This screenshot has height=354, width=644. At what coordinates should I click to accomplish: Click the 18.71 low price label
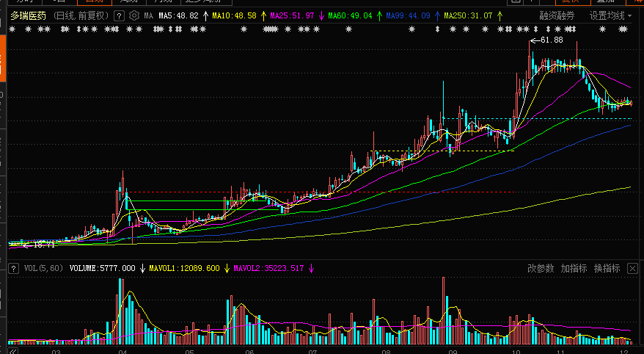(x=44, y=245)
